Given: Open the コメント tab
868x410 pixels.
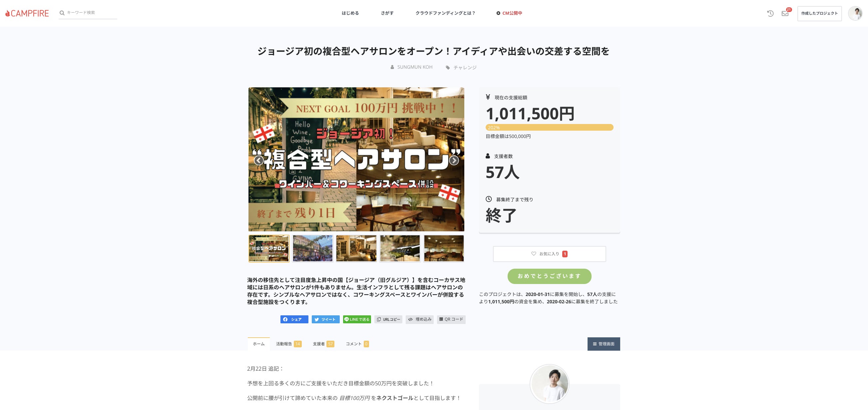Looking at the screenshot, I should [357, 344].
